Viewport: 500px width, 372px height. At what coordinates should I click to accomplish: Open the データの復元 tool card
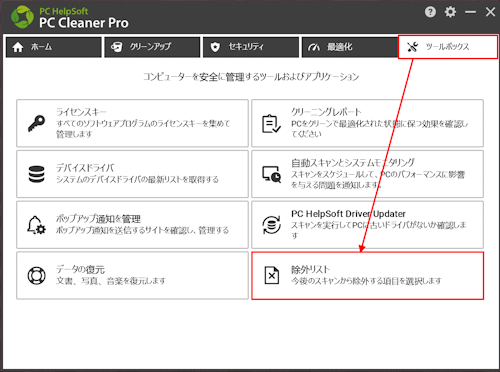click(132, 275)
